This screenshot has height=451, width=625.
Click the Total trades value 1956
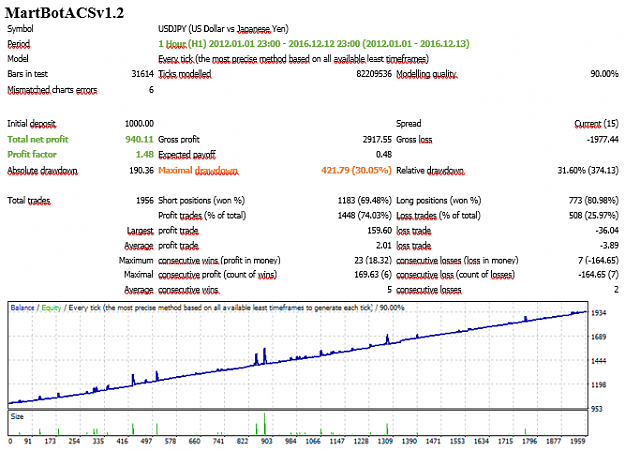145,200
